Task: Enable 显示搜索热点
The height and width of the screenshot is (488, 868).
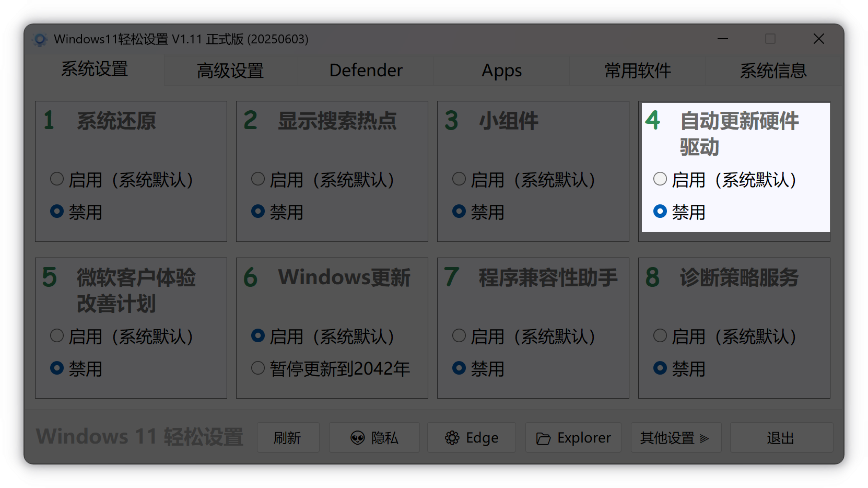Action: tap(257, 179)
